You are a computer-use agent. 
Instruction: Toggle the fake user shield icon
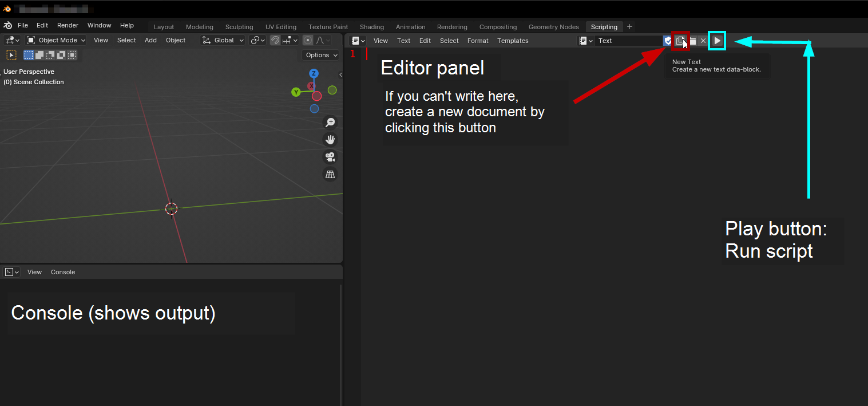668,41
